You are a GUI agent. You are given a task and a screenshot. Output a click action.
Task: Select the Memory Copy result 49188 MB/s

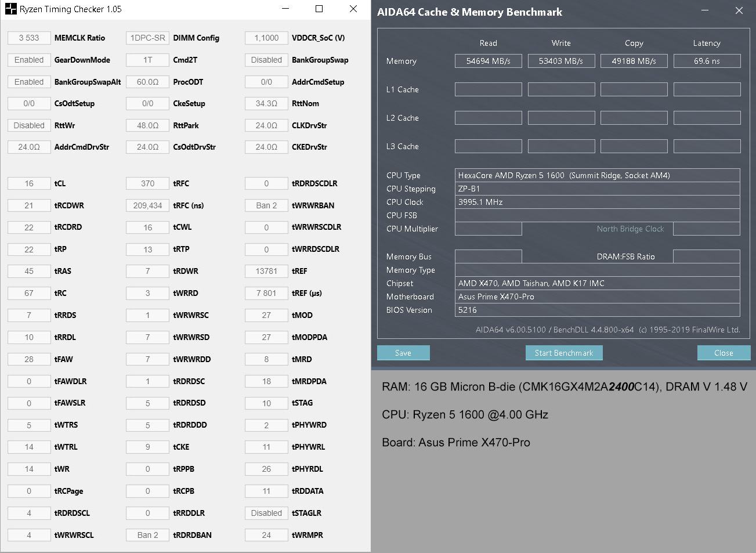click(x=634, y=61)
